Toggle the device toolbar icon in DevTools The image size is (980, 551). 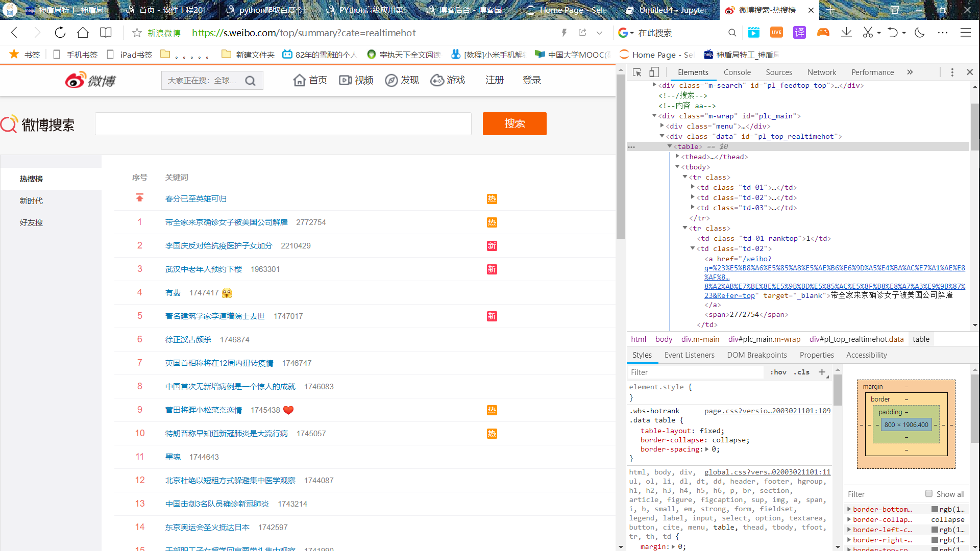pos(654,72)
